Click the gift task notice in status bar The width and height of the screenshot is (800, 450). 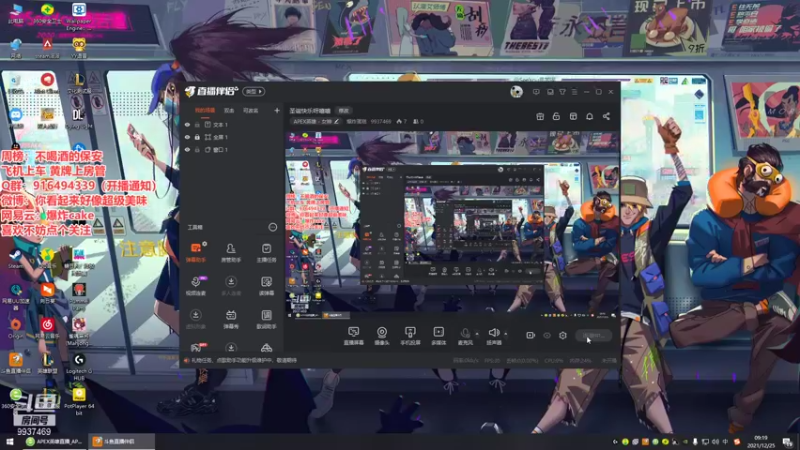[243, 360]
